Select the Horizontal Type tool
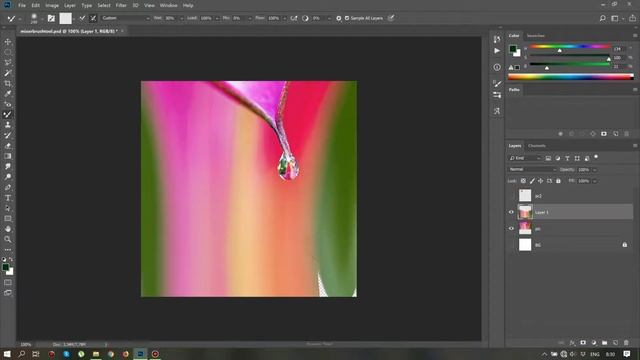Screen dimensions: 640x360 coord(8,198)
